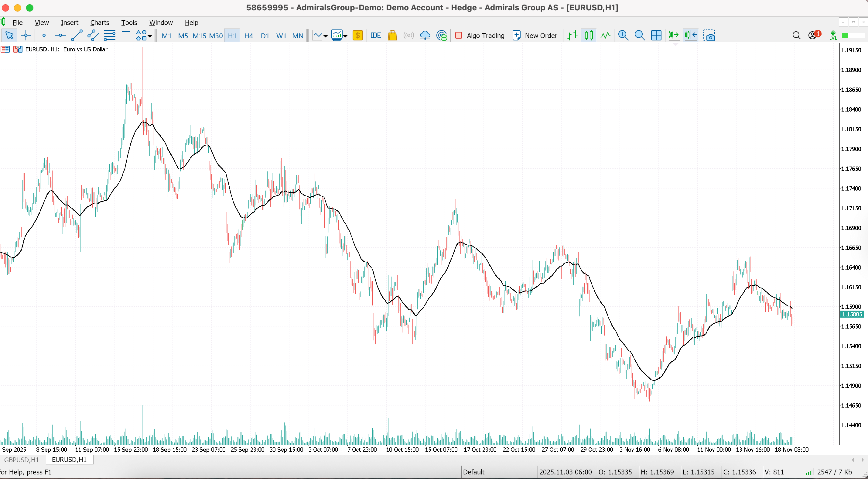Screen dimensions: 868x479
Task: Switch to the GBPUSD,H1 chart tab
Action: tap(22, 460)
